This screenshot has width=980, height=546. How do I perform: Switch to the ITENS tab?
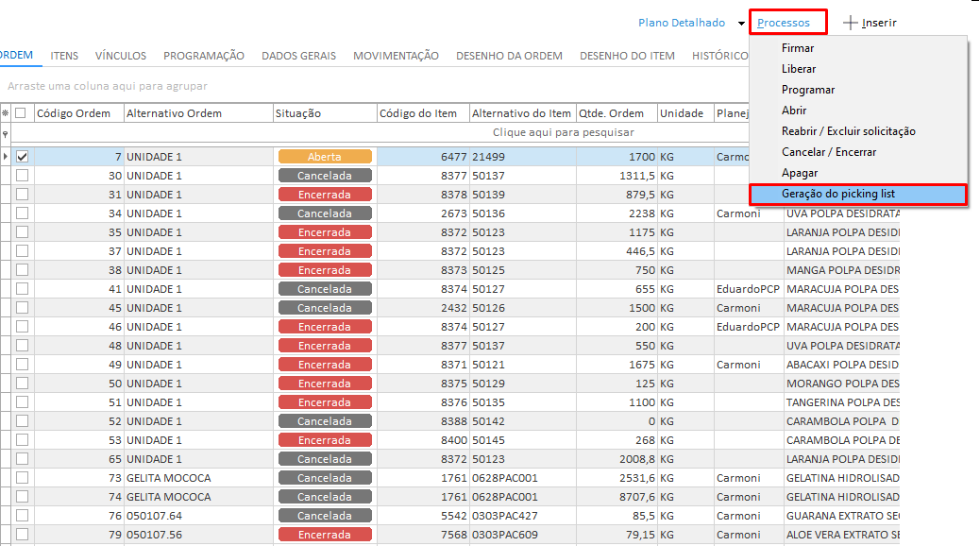tap(64, 56)
